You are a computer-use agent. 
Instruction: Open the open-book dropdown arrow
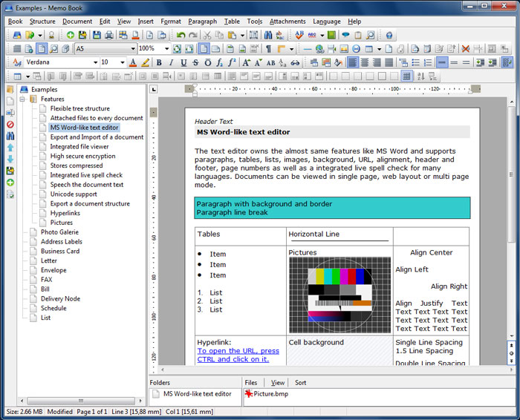coord(40,35)
